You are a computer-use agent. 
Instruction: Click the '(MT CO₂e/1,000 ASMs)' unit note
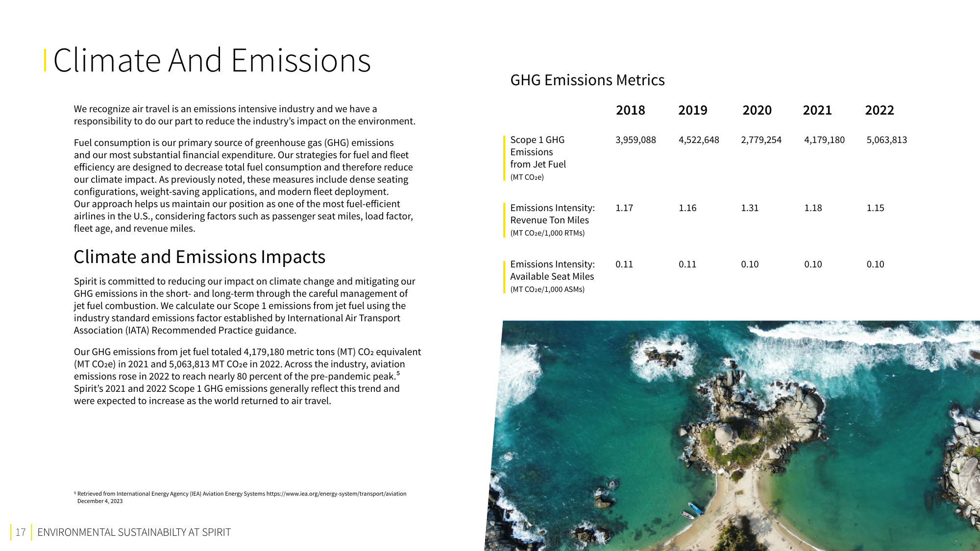point(547,289)
